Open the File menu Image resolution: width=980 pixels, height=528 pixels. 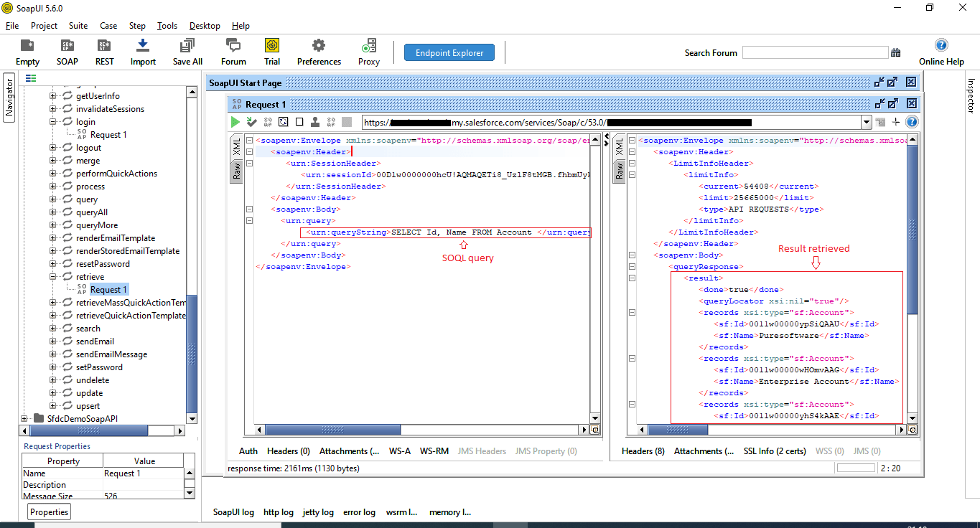[x=12, y=26]
